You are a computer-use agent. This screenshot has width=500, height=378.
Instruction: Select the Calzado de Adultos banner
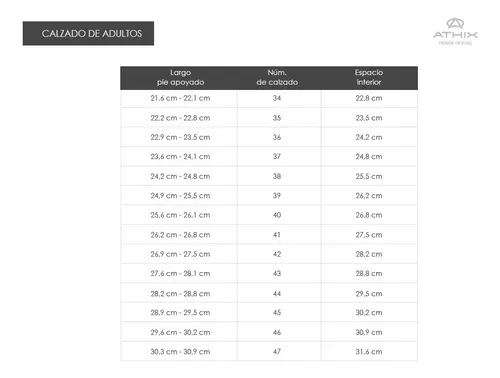pos(88,33)
